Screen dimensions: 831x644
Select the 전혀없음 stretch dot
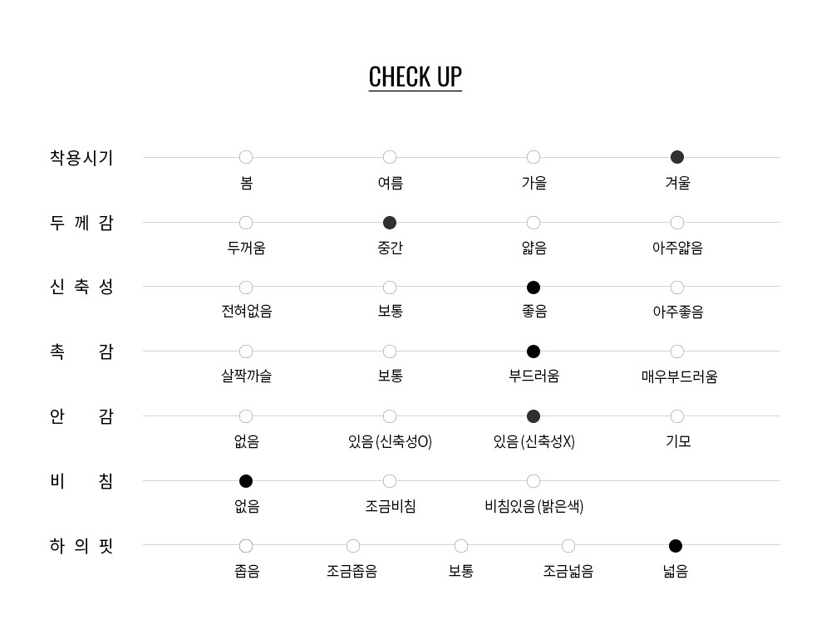pyautogui.click(x=246, y=288)
